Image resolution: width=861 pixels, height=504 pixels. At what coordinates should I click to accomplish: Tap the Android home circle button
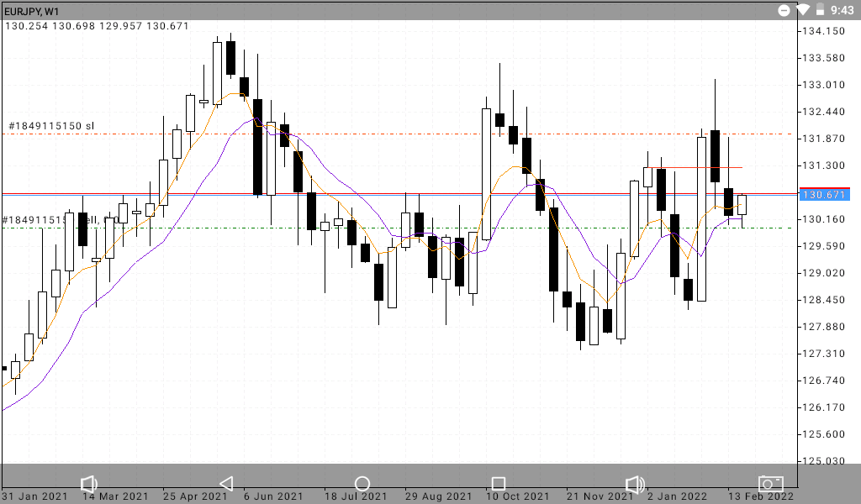[x=362, y=483]
